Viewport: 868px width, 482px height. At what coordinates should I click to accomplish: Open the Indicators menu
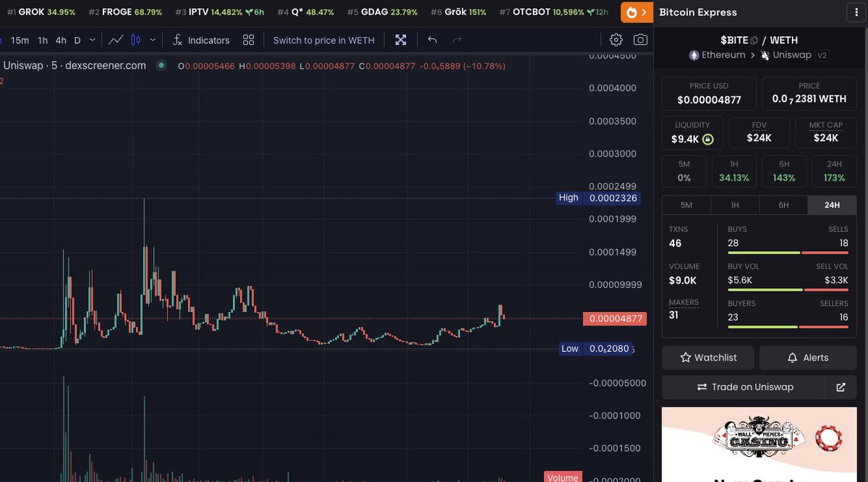(201, 41)
